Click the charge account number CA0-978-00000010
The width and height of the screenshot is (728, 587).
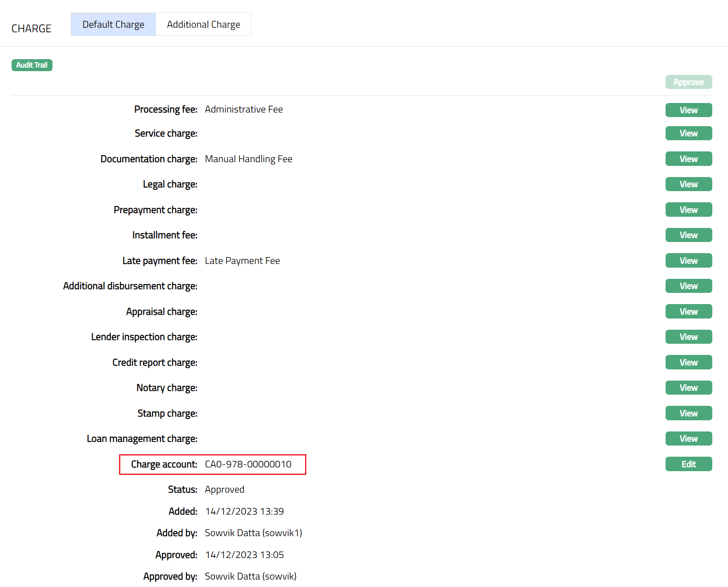(248, 464)
